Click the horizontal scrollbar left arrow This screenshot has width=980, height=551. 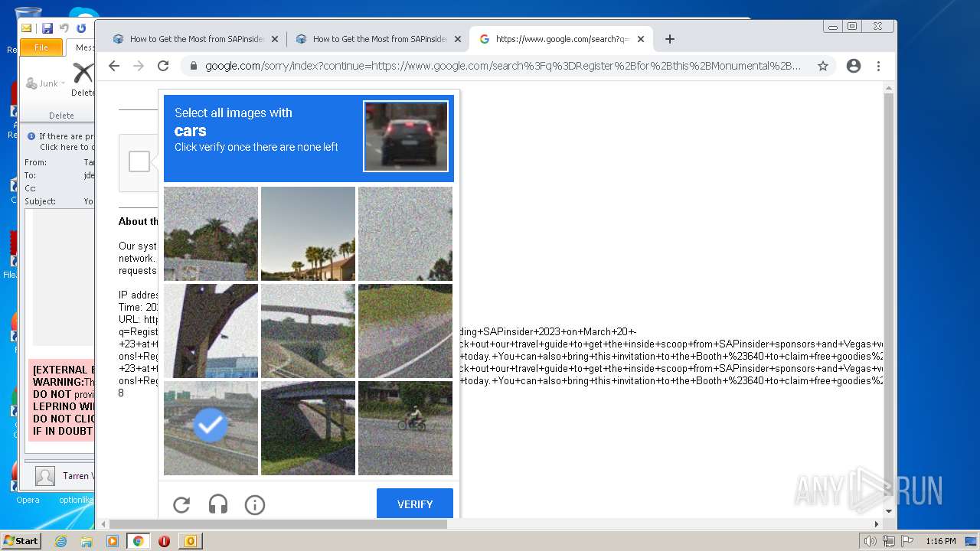coord(104,524)
